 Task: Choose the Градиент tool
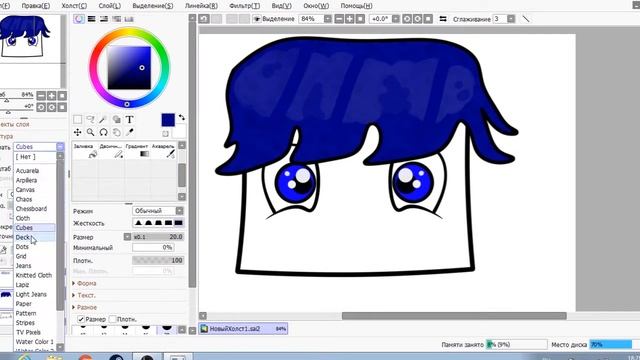137,151
